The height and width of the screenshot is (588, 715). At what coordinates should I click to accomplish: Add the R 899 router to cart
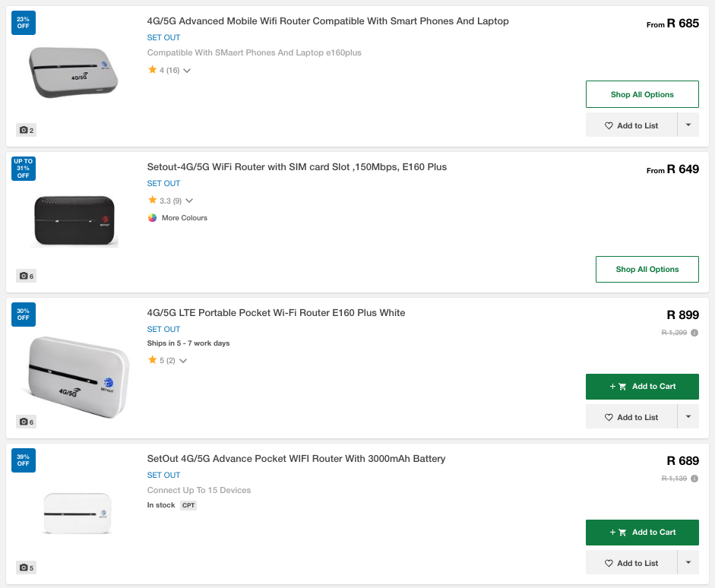(x=642, y=387)
